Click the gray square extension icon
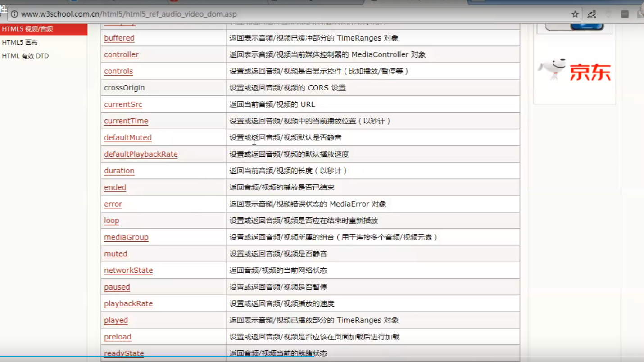Viewport: 644px width, 362px height. [625, 14]
